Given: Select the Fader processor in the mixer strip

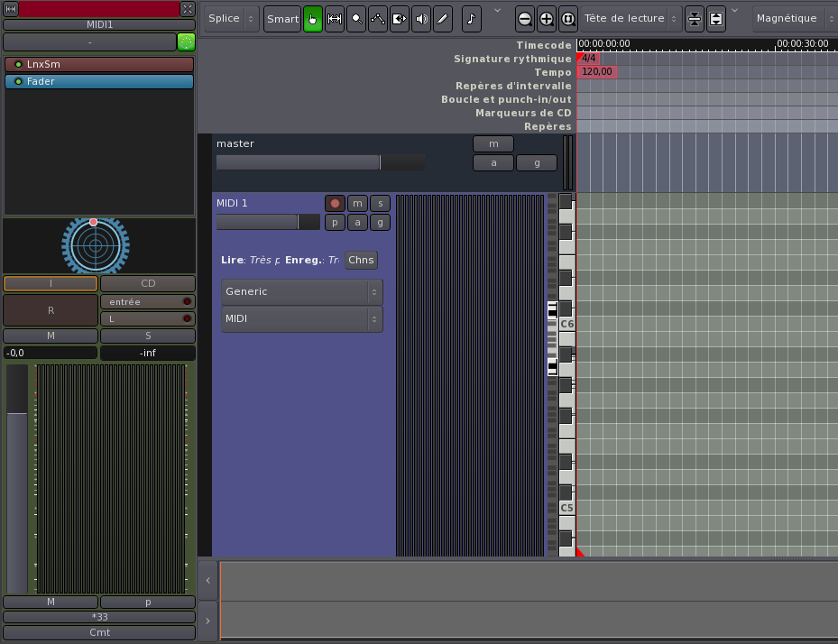Looking at the screenshot, I should pyautogui.click(x=99, y=81).
